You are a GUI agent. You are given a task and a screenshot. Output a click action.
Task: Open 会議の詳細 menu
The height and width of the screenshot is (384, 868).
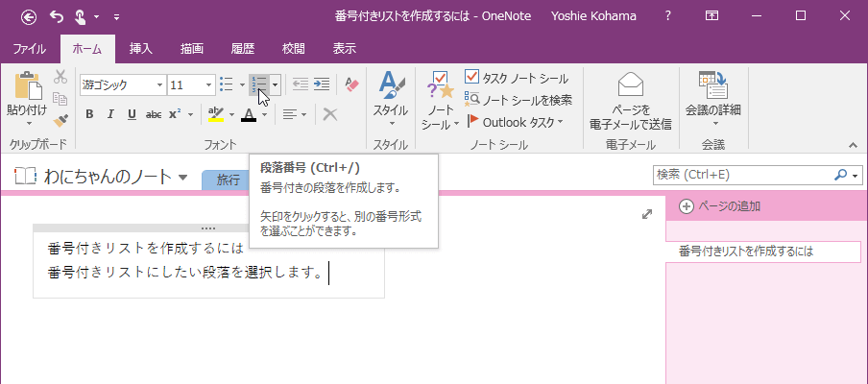click(x=713, y=100)
